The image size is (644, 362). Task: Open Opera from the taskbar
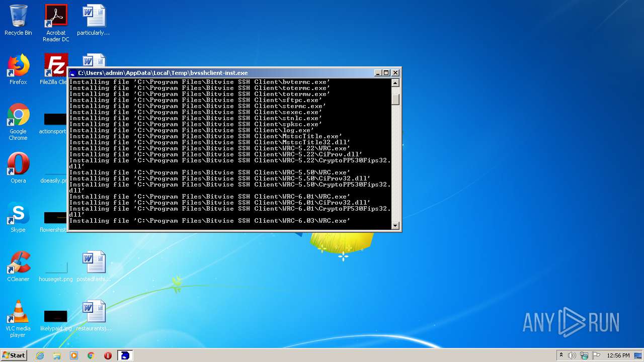108,355
